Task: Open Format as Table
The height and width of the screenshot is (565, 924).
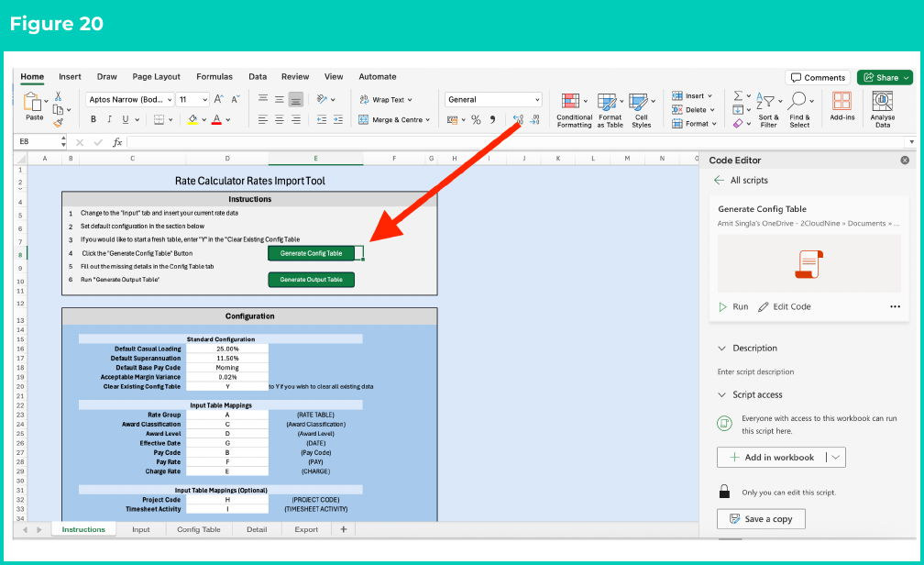Action: click(610, 110)
